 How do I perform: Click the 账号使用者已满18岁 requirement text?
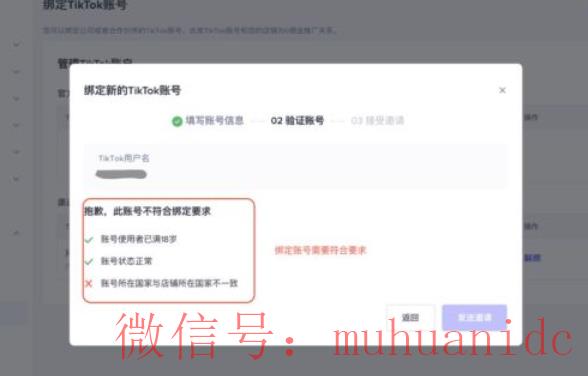139,239
